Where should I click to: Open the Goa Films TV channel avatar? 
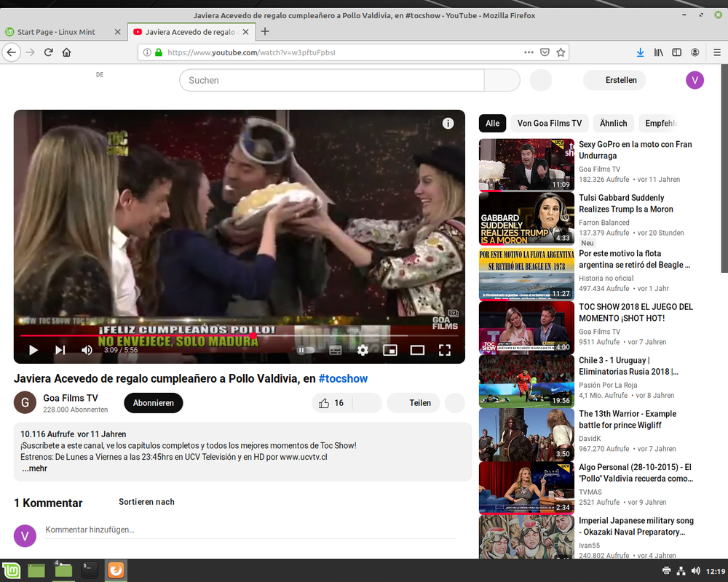point(25,402)
